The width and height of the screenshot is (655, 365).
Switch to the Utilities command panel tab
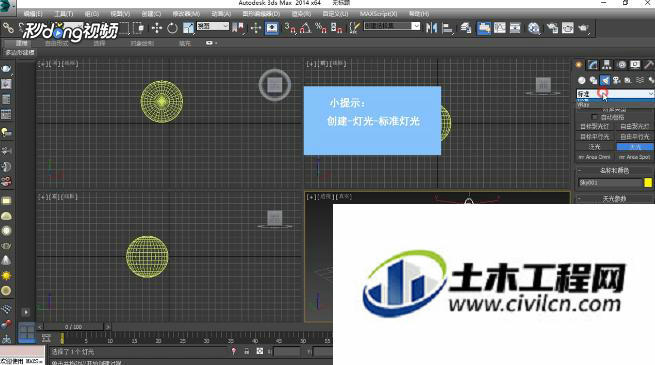click(x=648, y=65)
